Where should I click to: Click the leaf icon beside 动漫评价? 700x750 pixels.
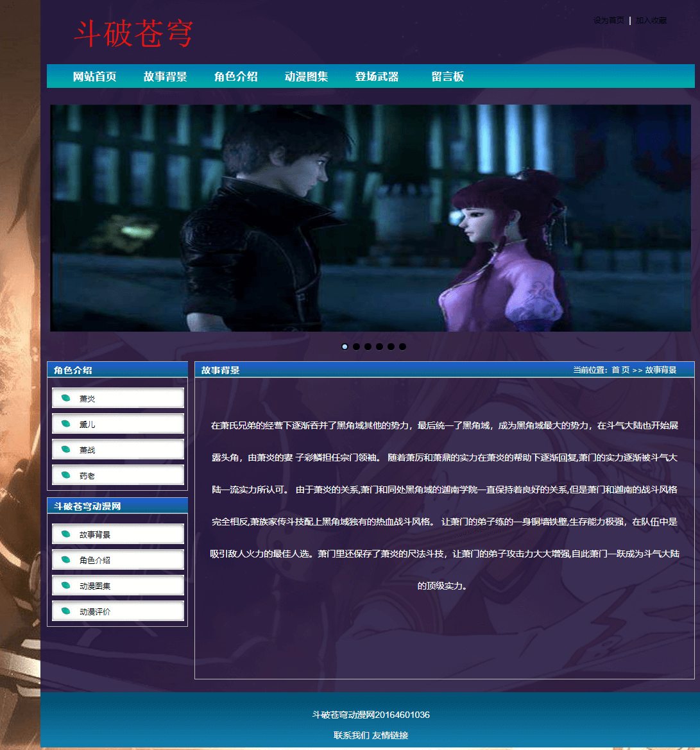click(x=66, y=611)
